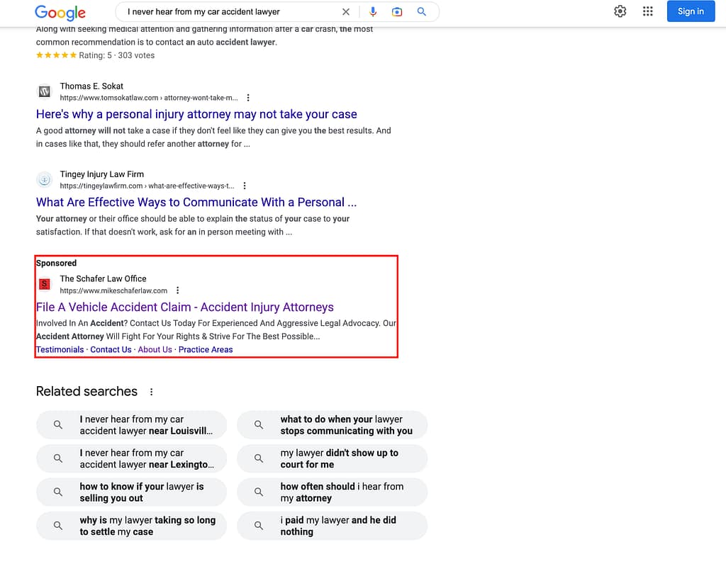Screen dimensions: 726x588
Task: Open the Contact Us sitelink
Action: (x=111, y=350)
